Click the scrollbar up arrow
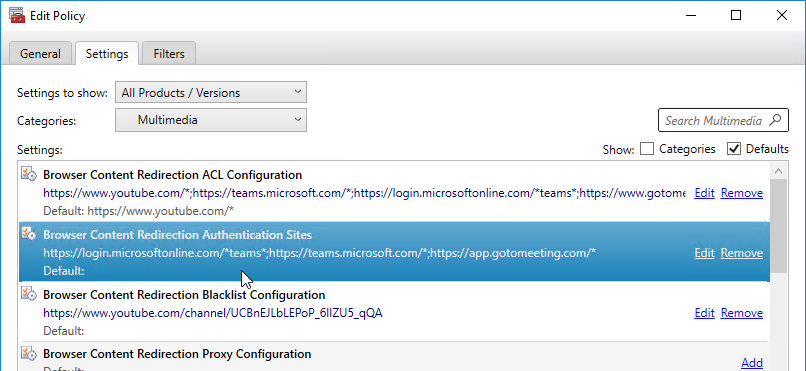 (x=778, y=171)
